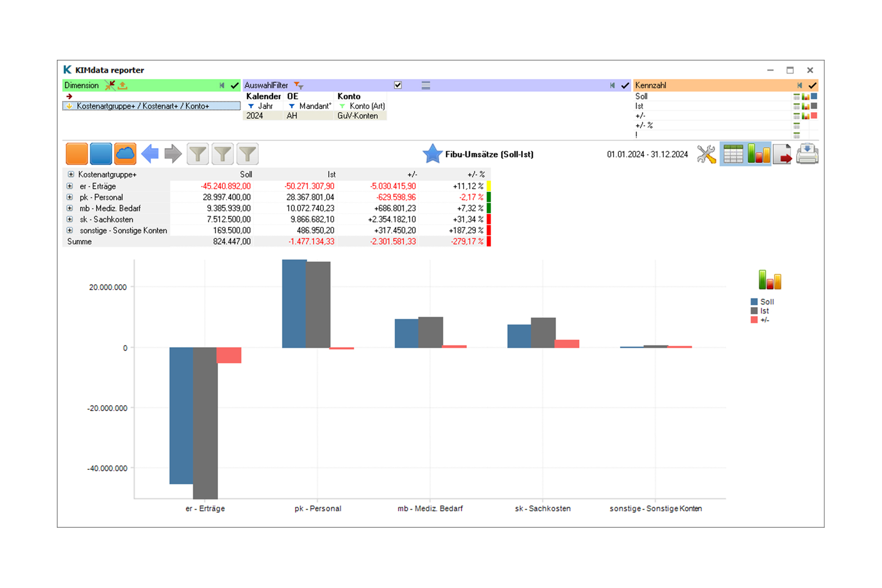This screenshot has height=588, width=882.
Task: Open settings via the wrench-and-screwdriver icon
Action: 706,154
